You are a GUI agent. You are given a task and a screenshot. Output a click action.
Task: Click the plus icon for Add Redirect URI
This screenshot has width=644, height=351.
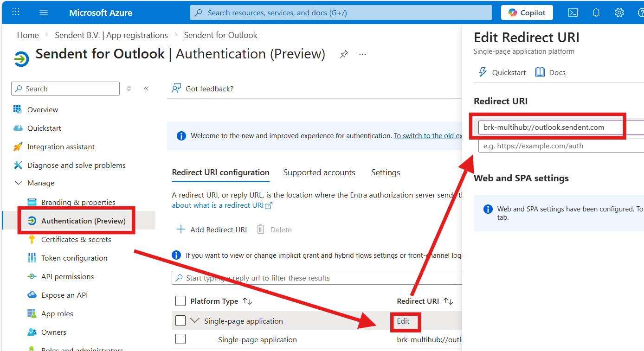coord(181,230)
